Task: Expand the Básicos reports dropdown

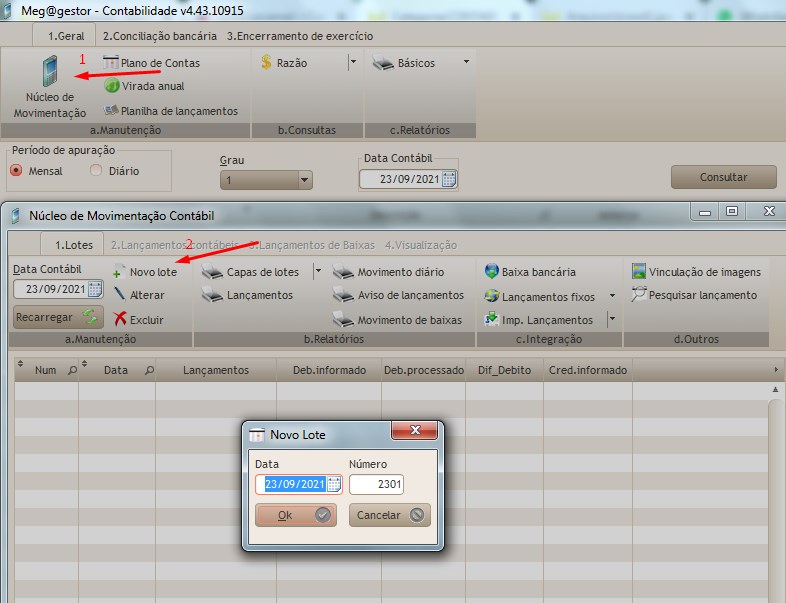Action: pos(466,62)
